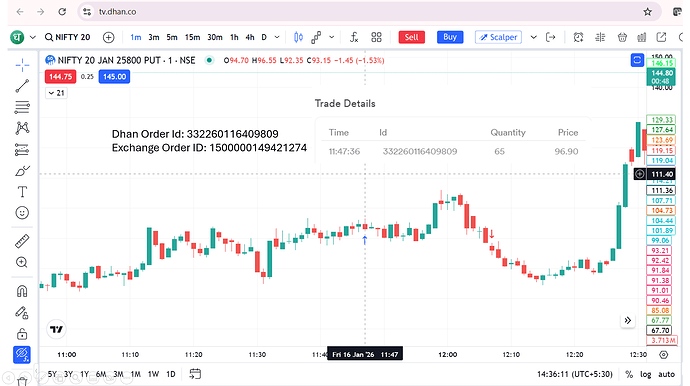This screenshot has width=690, height=386.
Task: Open the Fibonacci retracement tools
Action: click(x=22, y=107)
